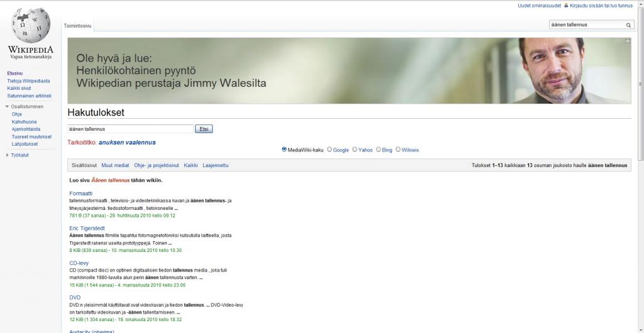
Task: Go to Etusivu in sidebar
Action: [x=15, y=74]
